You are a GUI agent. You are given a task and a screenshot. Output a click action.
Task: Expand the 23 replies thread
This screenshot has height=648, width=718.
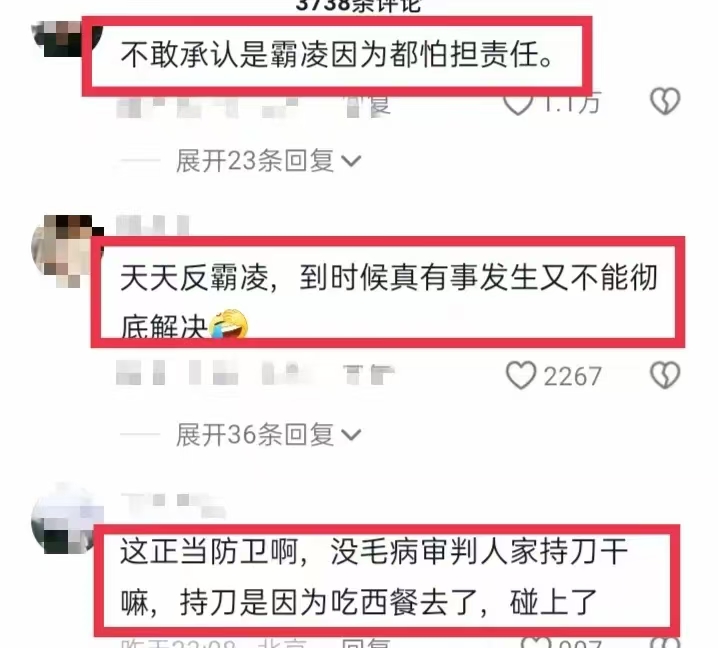pyautogui.click(x=268, y=161)
